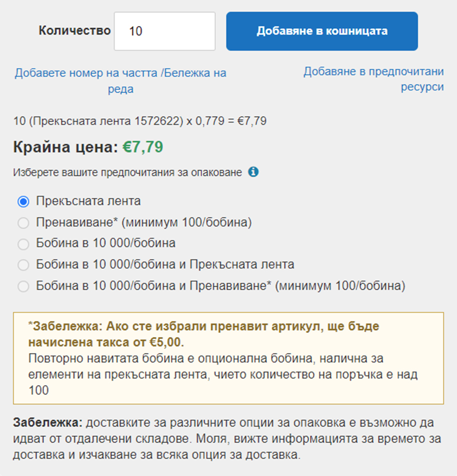Click 'Изберете вашите предпочитания за опаковане' text
The image size is (457, 476).
pos(127,172)
